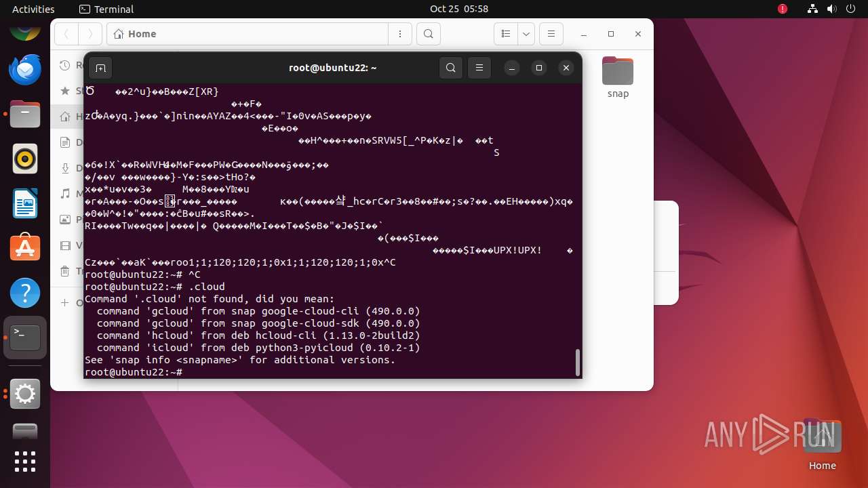This screenshot has height=488, width=868.
Task: Open Files from the dock
Action: (25, 115)
